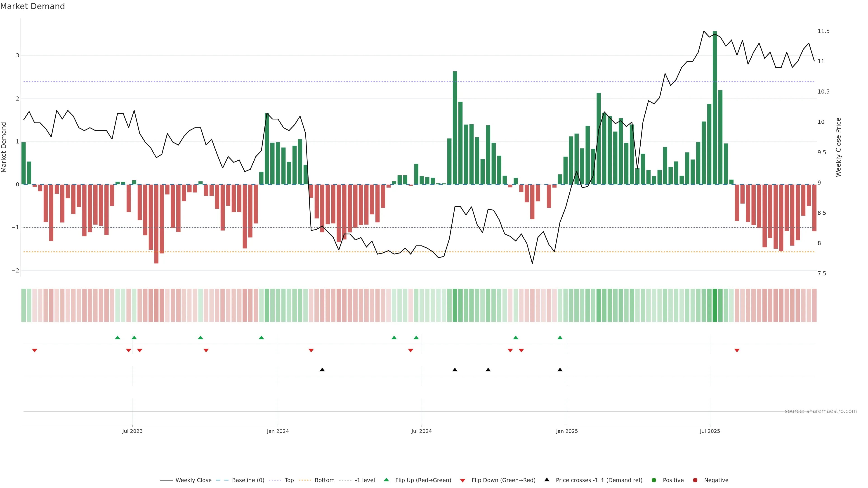The height and width of the screenshot is (488, 868).
Task: Click the red Flip Down legend triangle icon
Action: 463,481
